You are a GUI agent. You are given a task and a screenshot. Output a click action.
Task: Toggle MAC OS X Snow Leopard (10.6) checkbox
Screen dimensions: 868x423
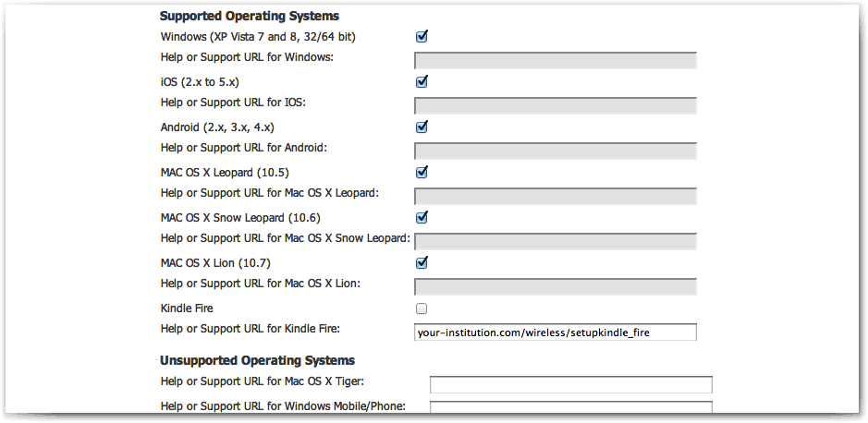[x=422, y=218]
